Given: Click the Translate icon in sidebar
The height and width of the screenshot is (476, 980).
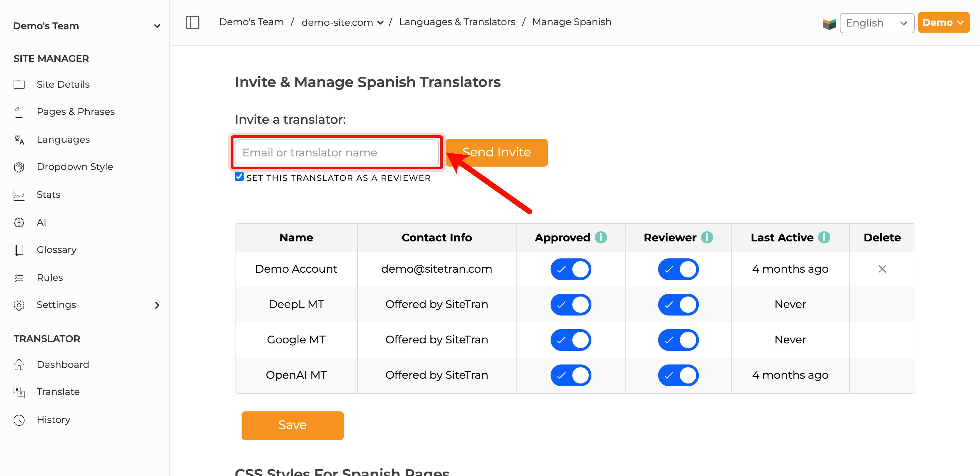Looking at the screenshot, I should click(x=19, y=392).
